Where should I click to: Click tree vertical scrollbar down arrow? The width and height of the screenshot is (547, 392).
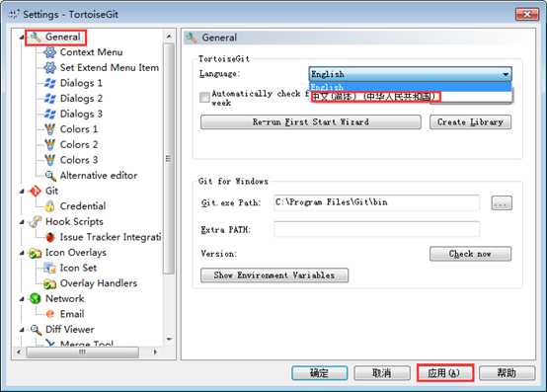(x=169, y=339)
